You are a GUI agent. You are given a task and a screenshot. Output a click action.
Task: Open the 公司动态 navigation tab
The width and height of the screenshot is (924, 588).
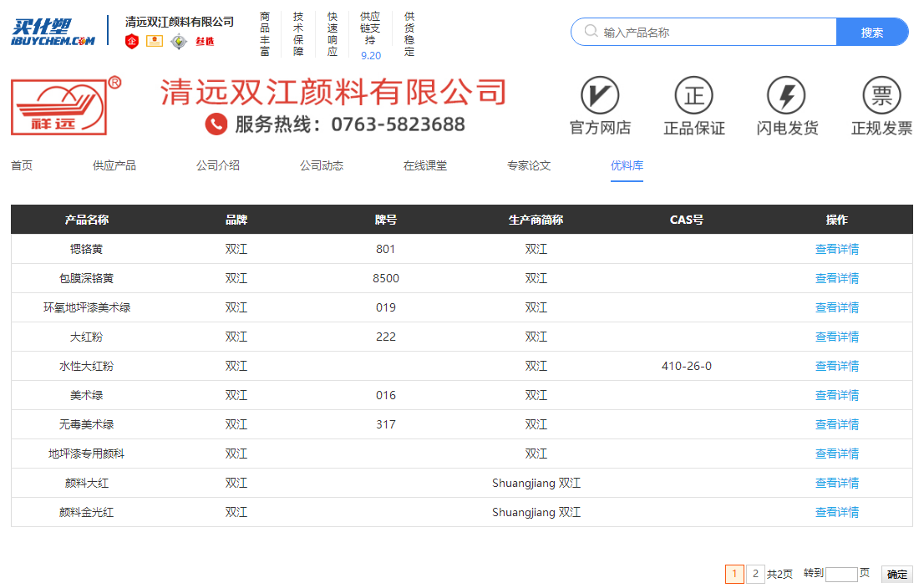[322, 165]
